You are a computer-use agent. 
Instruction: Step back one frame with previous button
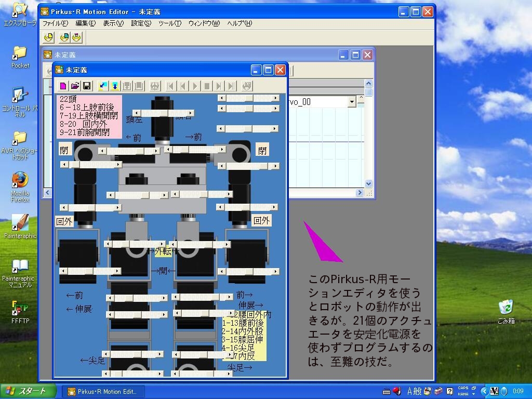[183, 86]
